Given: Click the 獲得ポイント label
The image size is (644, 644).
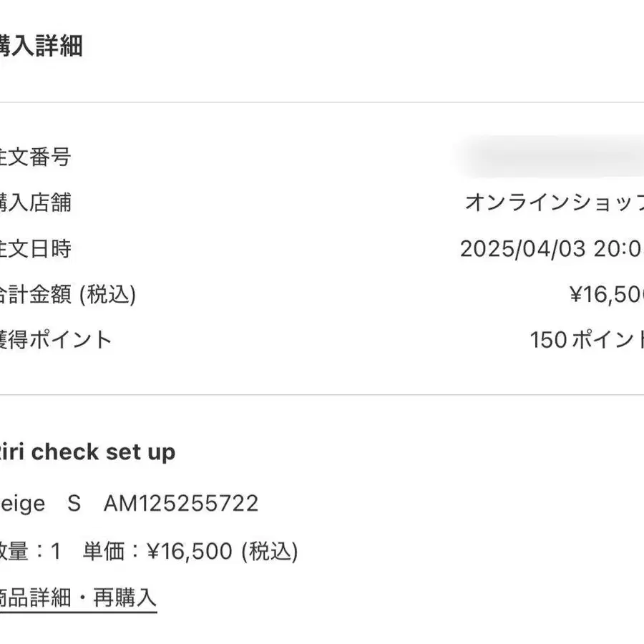Looking at the screenshot, I should [x=55, y=340].
